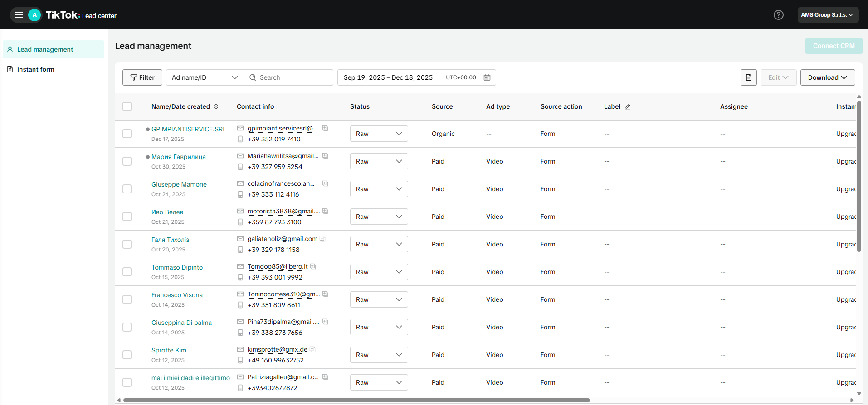Click email link Tomdoo85@libero.it
868x405 pixels.
(278, 266)
